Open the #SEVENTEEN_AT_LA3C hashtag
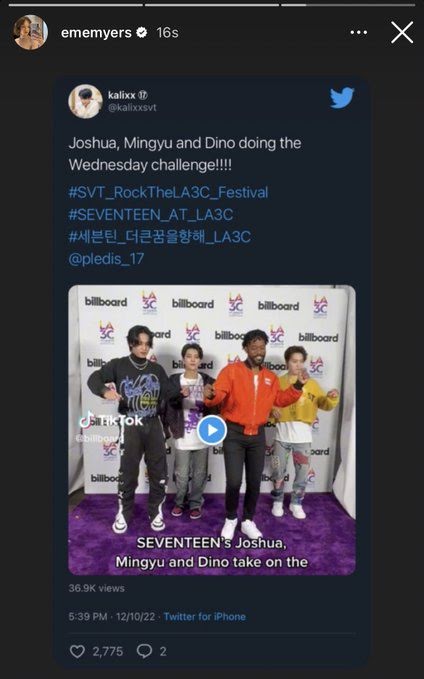Image resolution: width=424 pixels, height=679 pixels. 151,214
